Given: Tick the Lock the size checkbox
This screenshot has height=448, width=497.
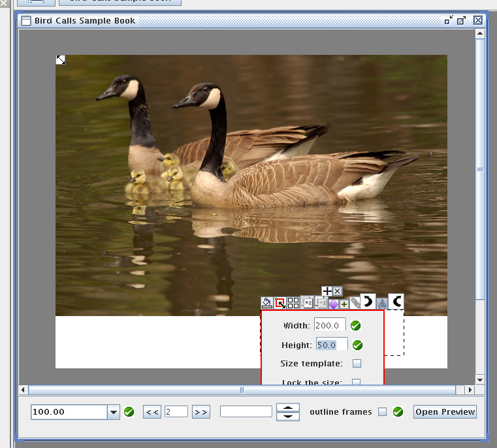Looking at the screenshot, I should (x=357, y=382).
